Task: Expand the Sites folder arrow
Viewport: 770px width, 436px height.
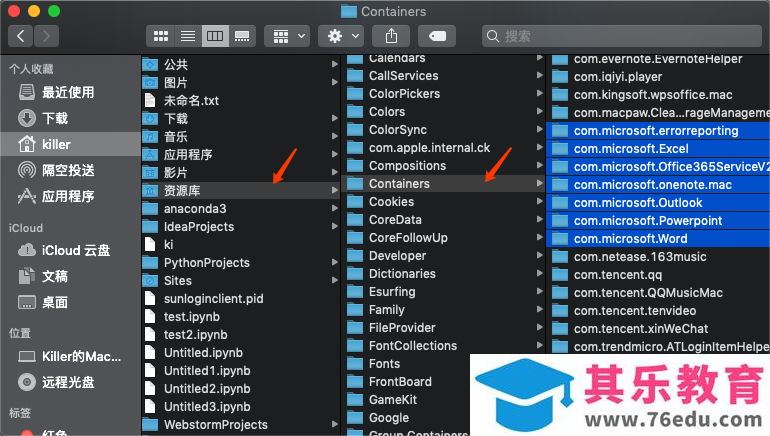Action: point(334,280)
